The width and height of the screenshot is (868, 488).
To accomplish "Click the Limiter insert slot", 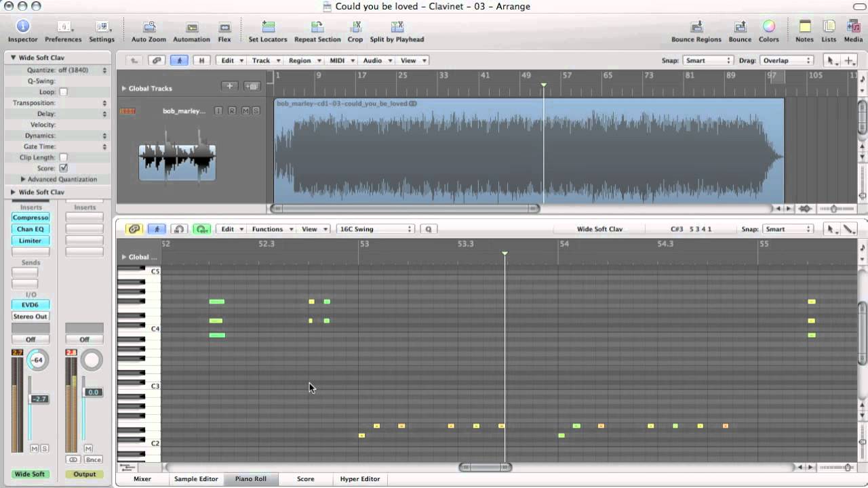I will point(31,241).
